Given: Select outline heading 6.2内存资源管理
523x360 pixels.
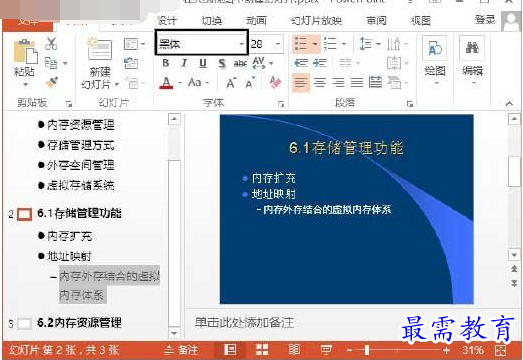Looking at the screenshot, I should (x=79, y=323).
